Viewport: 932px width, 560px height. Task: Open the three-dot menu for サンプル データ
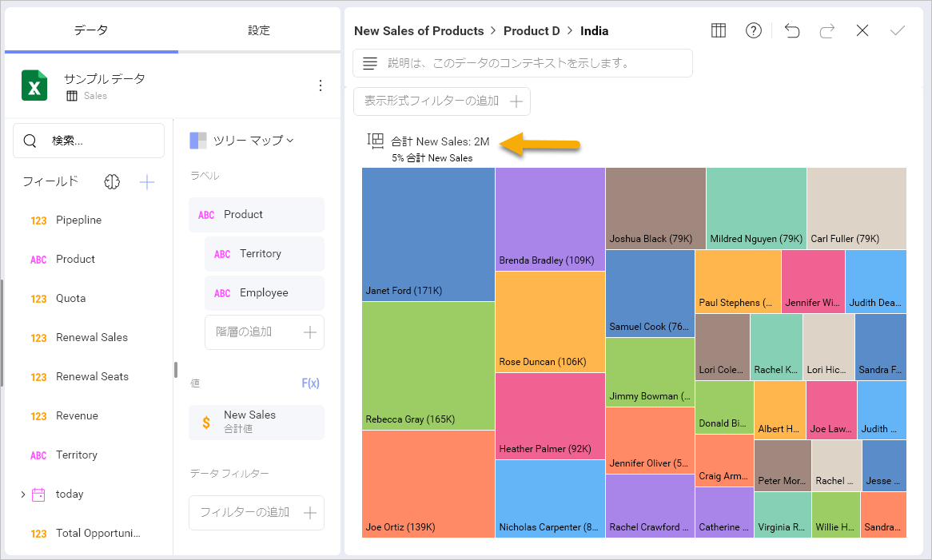(321, 85)
